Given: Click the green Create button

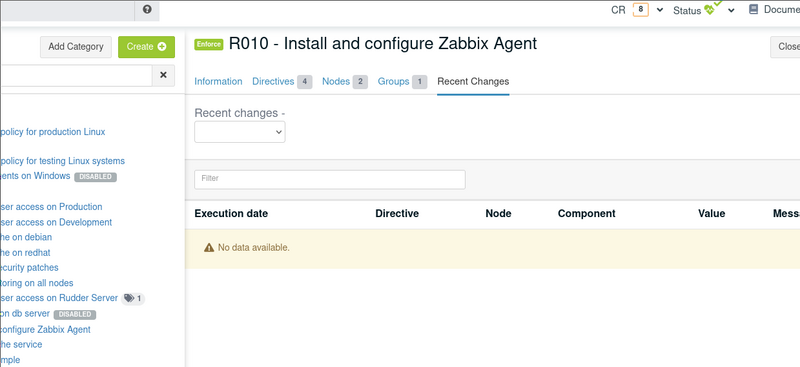Looking at the screenshot, I should 146,46.
